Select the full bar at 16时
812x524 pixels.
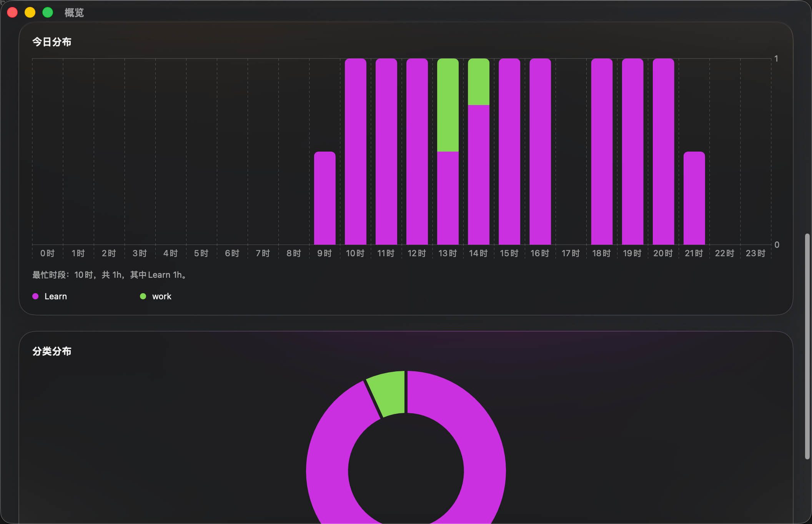(540, 152)
